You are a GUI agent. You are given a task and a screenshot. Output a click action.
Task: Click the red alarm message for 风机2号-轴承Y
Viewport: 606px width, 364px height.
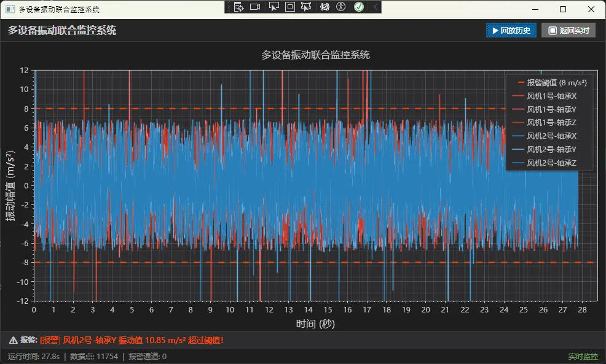click(132, 340)
